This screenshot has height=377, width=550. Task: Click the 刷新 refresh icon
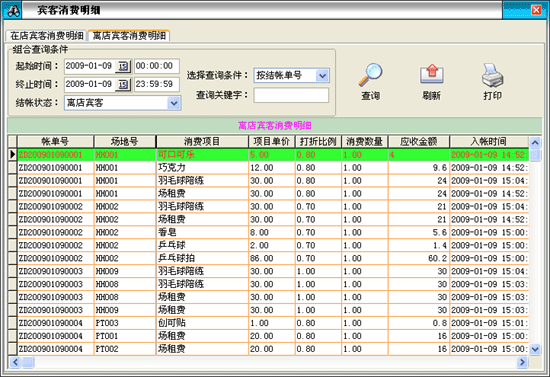432,75
